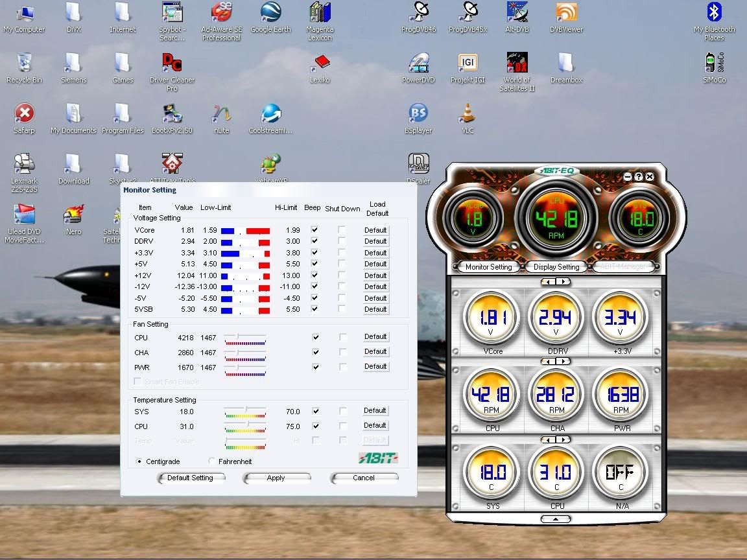Adjust the CPU fan low-limit slider
This screenshot has width=747, height=560.
pos(238,336)
